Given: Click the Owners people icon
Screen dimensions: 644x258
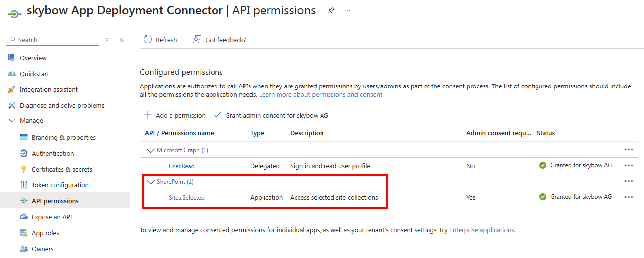Looking at the screenshot, I should point(23,249).
